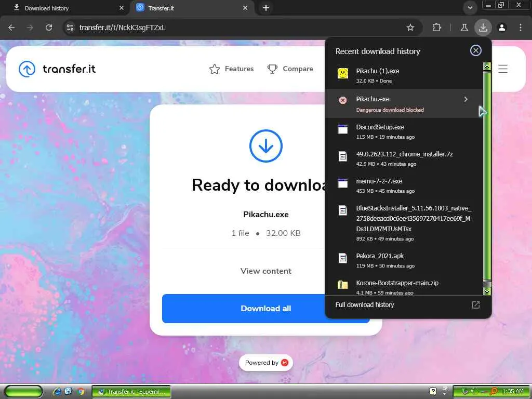Open DiscordSetup.exe download entry

pyautogui.click(x=404, y=131)
